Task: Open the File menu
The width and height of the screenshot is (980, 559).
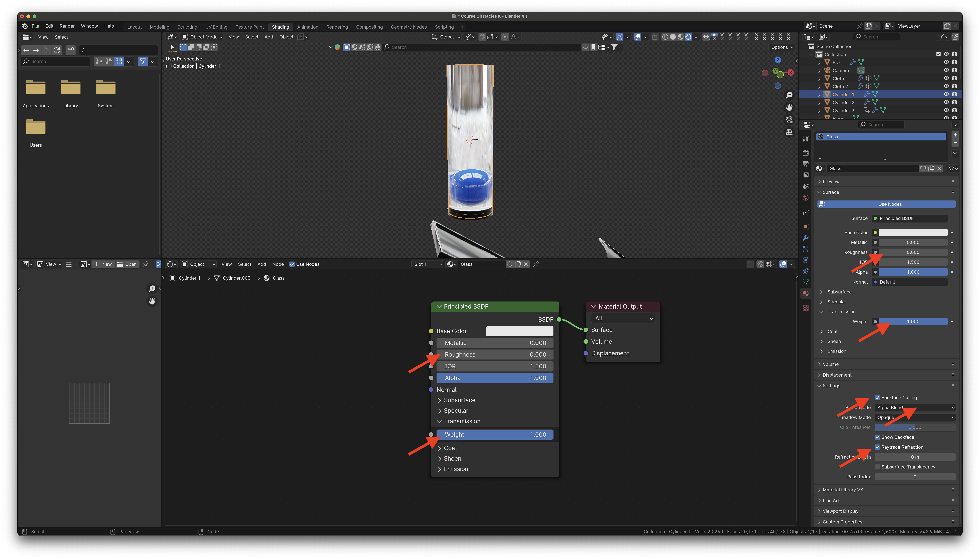Action: click(35, 26)
